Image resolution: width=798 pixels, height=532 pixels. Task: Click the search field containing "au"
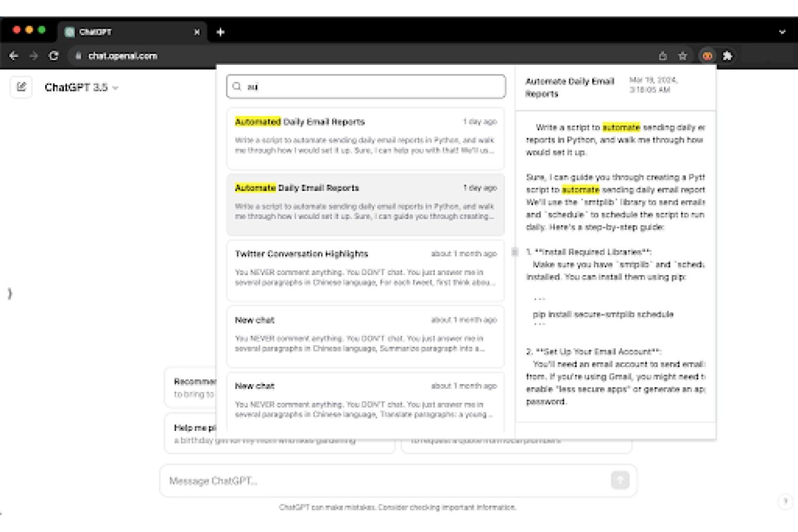[x=366, y=87]
